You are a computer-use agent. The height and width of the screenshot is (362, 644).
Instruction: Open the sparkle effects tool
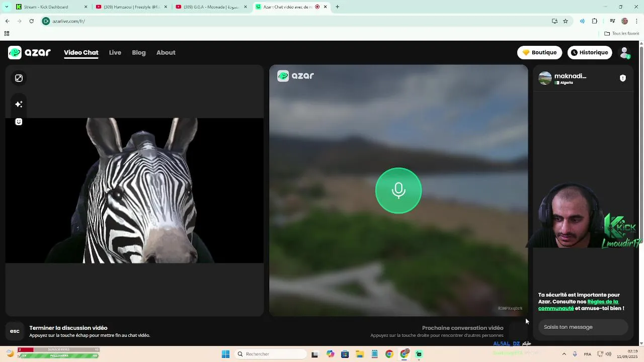19,104
